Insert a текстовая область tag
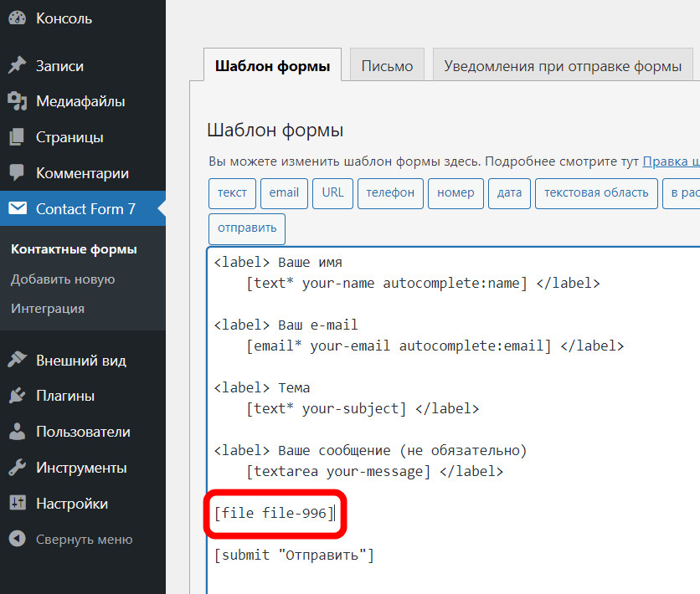 tap(596, 193)
